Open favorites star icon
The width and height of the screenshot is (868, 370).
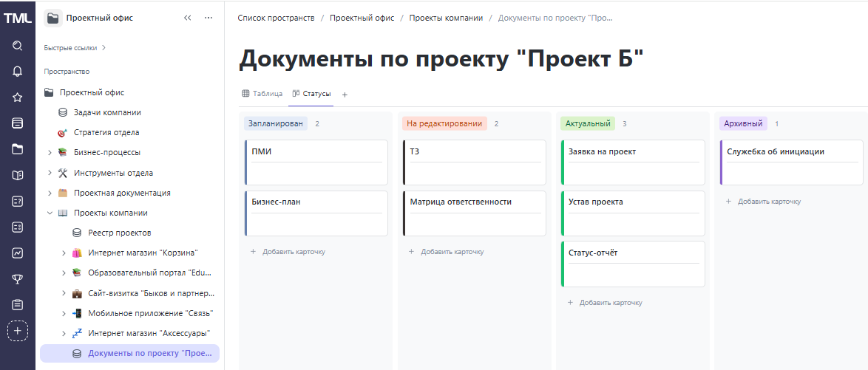pos(17,97)
